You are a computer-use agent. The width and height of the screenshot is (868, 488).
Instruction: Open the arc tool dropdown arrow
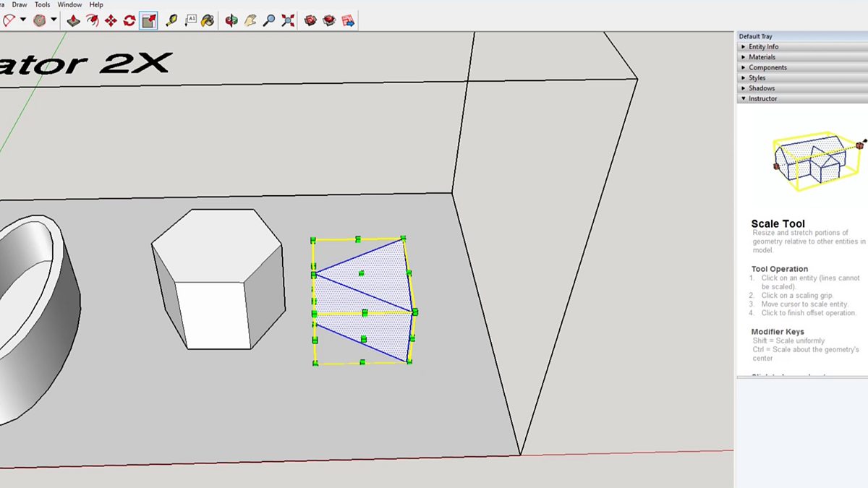click(x=23, y=20)
